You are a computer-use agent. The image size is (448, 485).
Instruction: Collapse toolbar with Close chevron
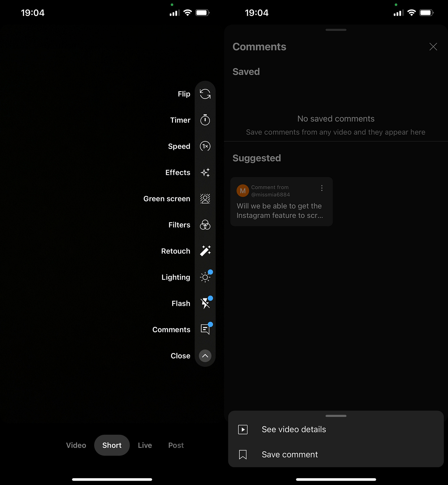coord(205,356)
